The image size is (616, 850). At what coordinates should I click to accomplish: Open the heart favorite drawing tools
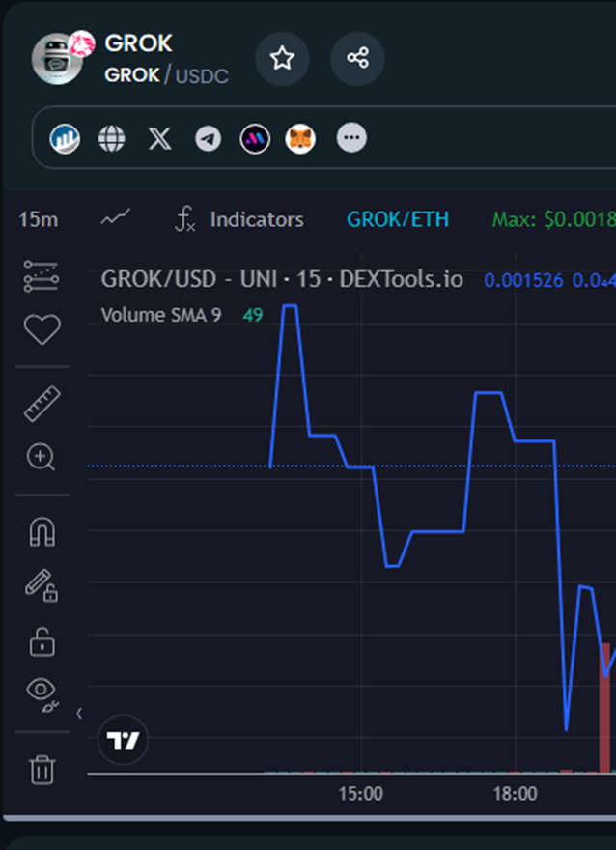(42, 329)
